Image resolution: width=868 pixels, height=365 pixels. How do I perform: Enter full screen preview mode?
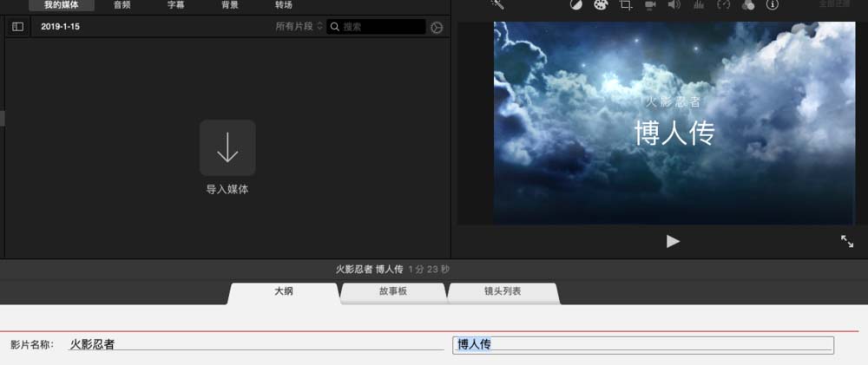tap(847, 241)
